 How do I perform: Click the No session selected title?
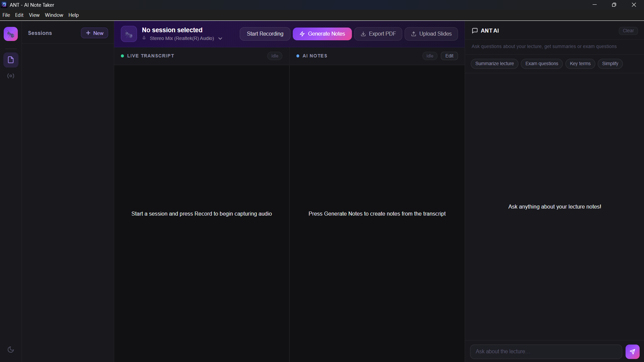172,30
